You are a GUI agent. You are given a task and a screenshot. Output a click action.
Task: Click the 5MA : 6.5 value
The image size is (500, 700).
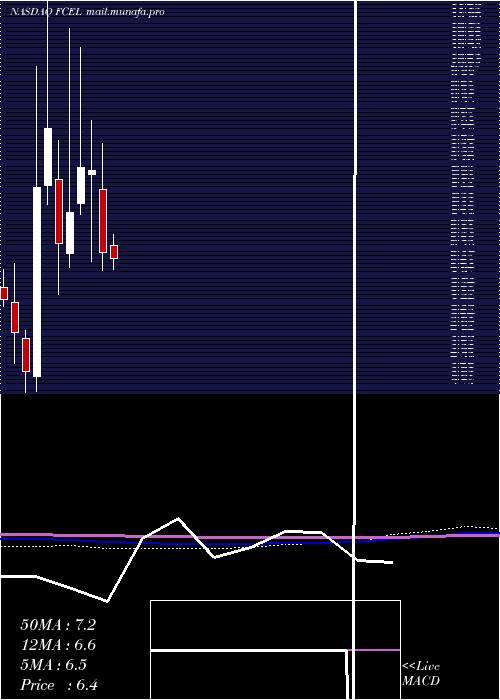54,665
